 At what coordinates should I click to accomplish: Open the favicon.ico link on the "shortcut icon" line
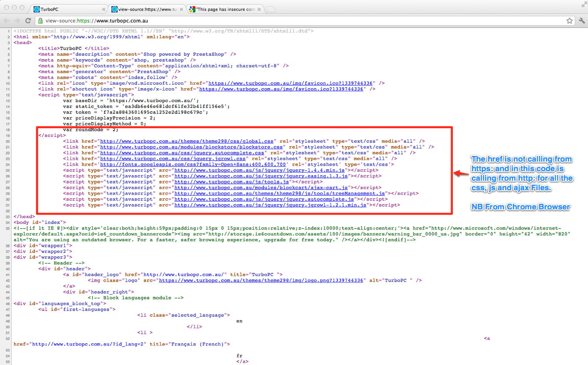point(281,89)
